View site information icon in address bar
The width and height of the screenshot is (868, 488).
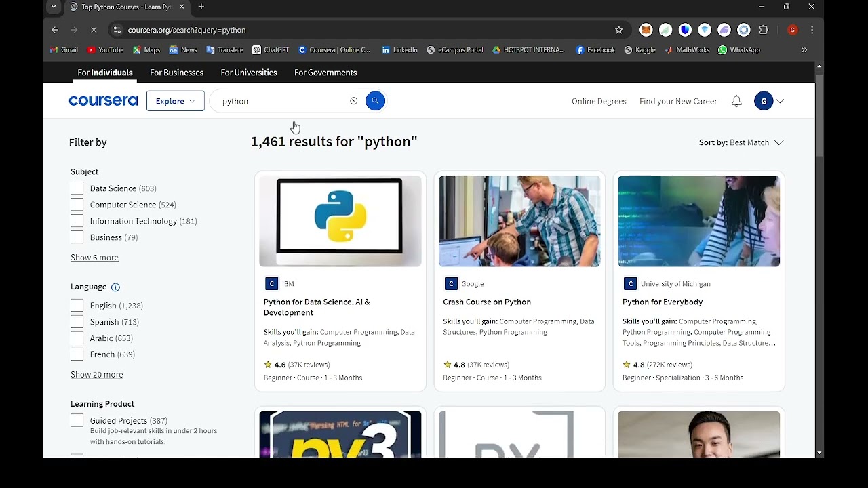tap(117, 30)
